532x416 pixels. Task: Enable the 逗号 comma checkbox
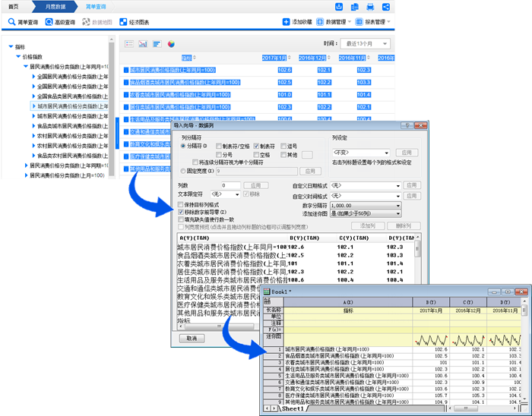pyautogui.click(x=283, y=146)
